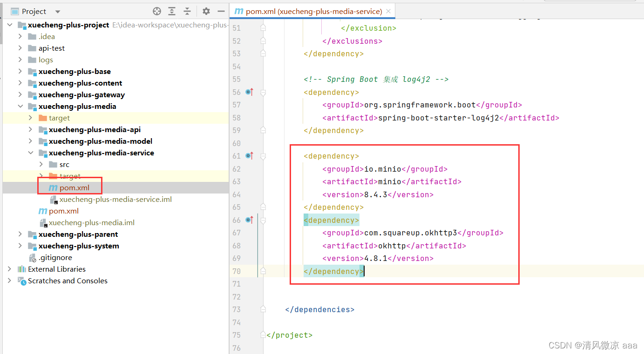Click the Expand All icon in Project toolbar

172,11
